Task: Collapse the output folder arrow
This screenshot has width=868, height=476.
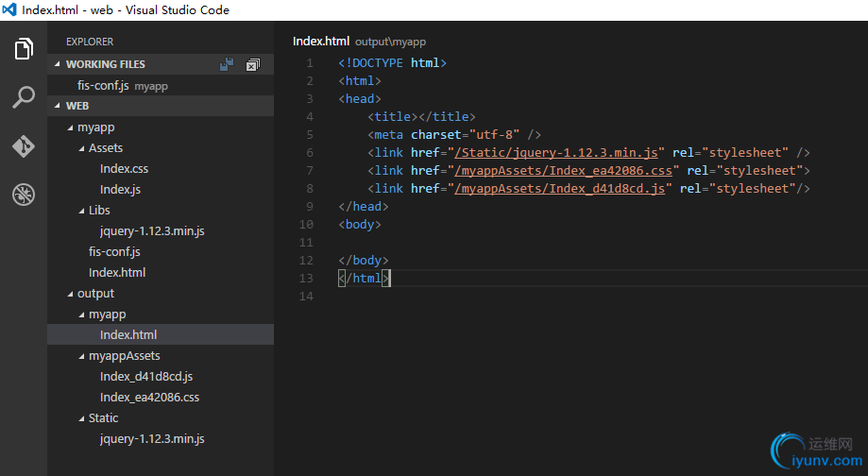Action: (70, 294)
